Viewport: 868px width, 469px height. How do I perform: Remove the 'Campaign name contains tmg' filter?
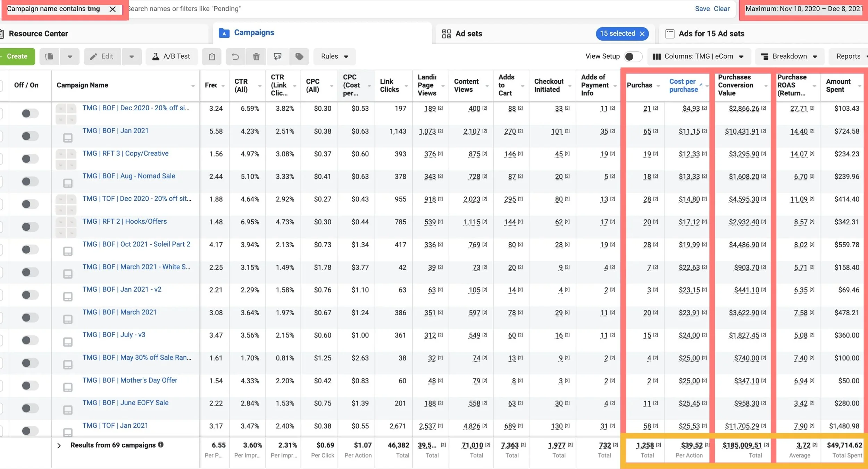(112, 9)
